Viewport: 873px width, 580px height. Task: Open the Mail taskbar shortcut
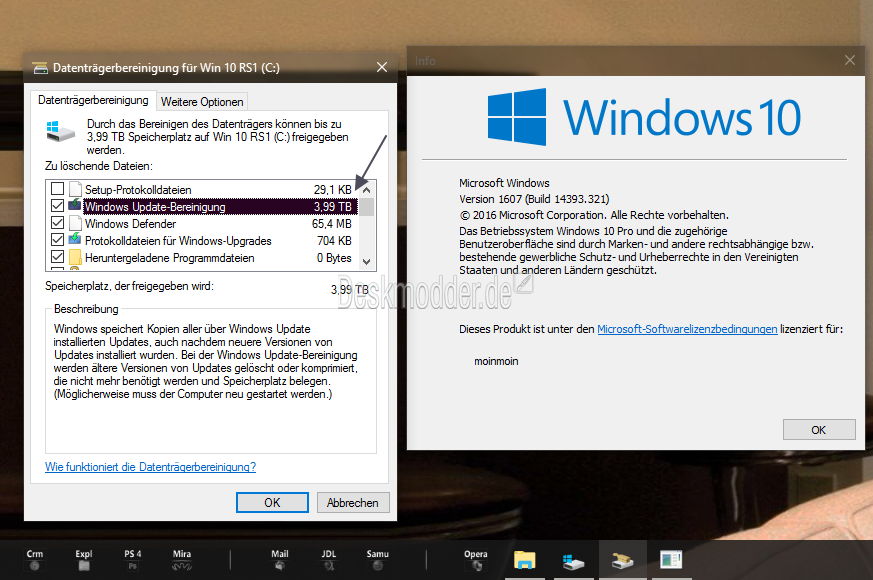point(279,560)
